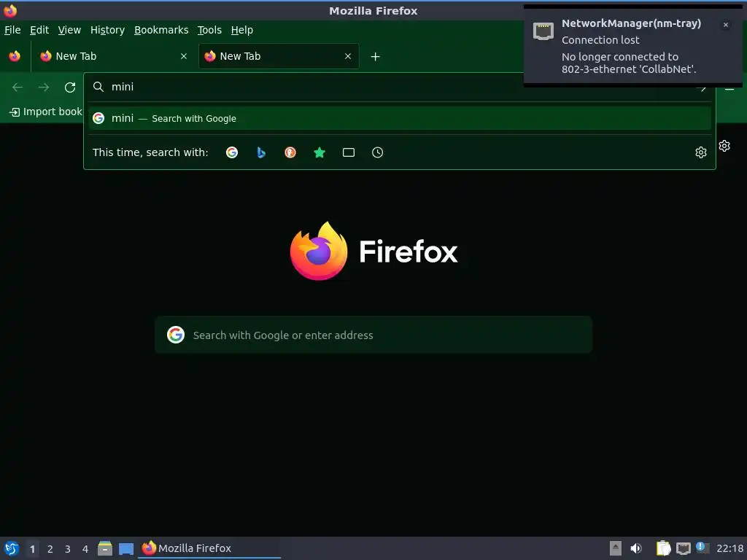Go back one page

(18, 87)
